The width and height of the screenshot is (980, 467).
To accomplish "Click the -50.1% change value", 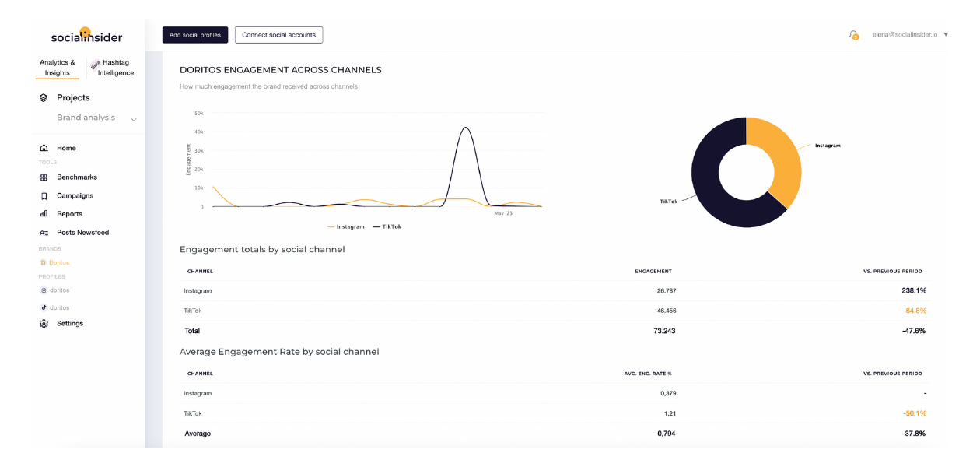I will point(915,413).
